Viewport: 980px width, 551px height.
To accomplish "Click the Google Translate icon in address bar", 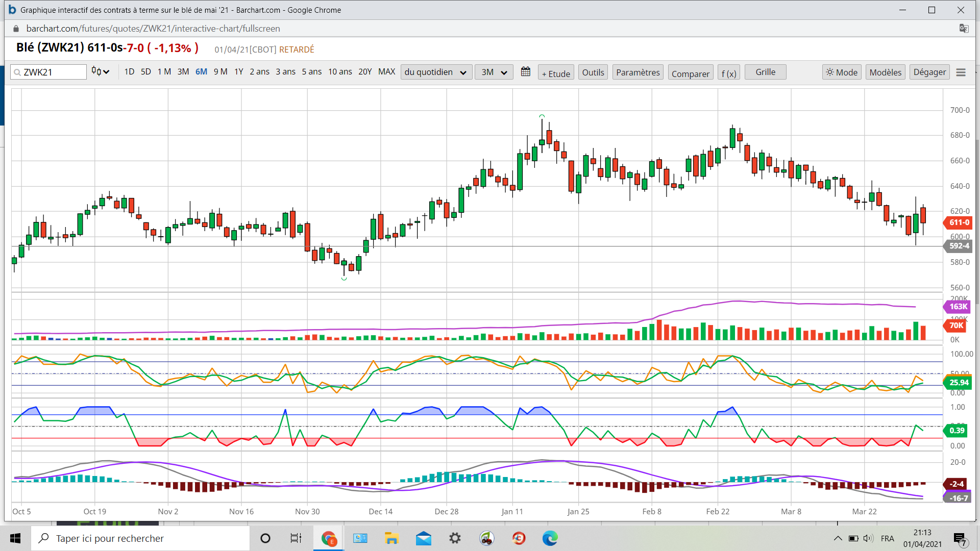I will coord(964,29).
